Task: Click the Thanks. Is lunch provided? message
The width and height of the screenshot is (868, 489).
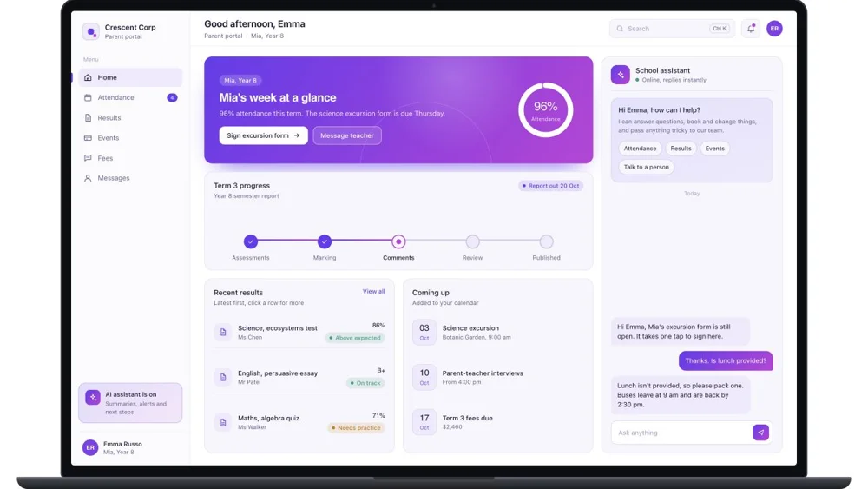Action: (726, 361)
